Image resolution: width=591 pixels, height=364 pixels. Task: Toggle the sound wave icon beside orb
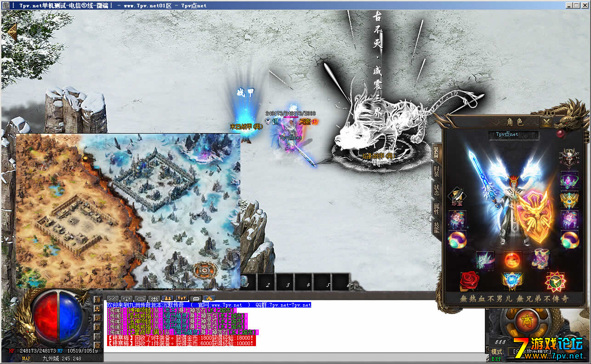click(x=97, y=299)
